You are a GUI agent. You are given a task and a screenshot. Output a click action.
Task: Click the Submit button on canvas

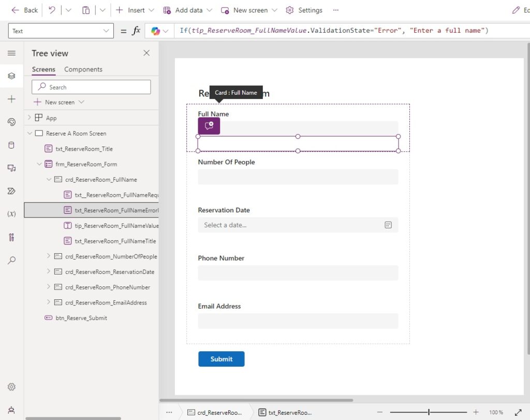222,359
